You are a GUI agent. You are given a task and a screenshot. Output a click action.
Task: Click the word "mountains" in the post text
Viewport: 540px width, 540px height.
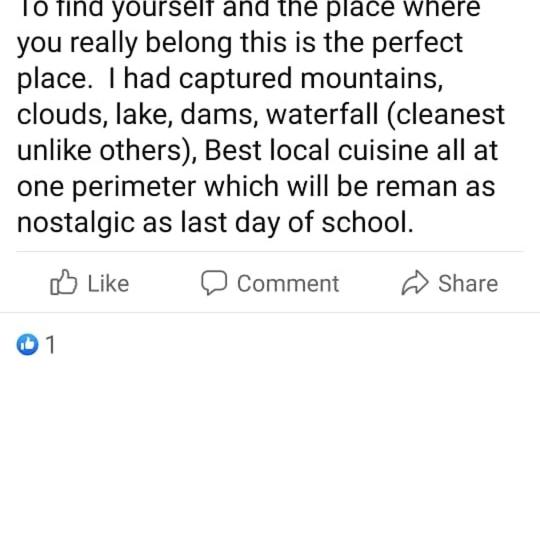point(371,79)
